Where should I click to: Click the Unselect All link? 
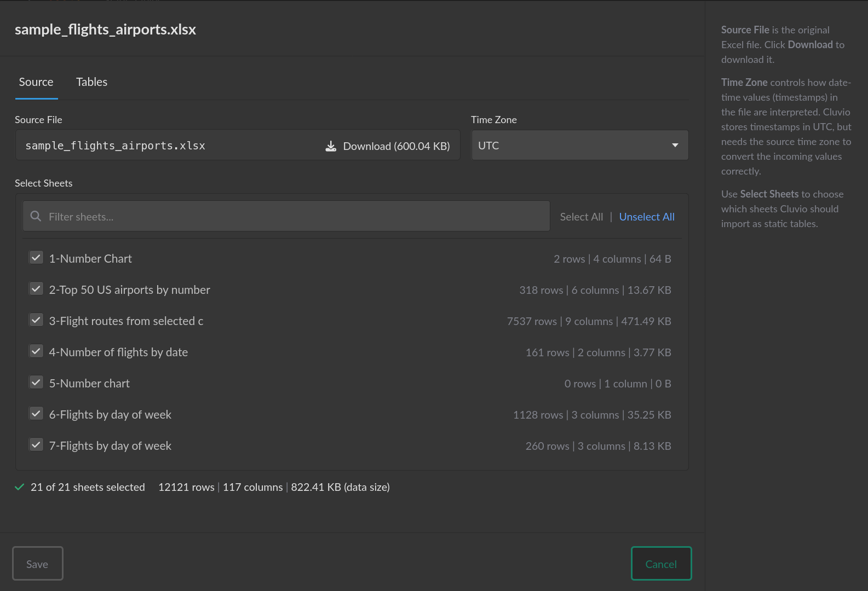[x=646, y=217]
